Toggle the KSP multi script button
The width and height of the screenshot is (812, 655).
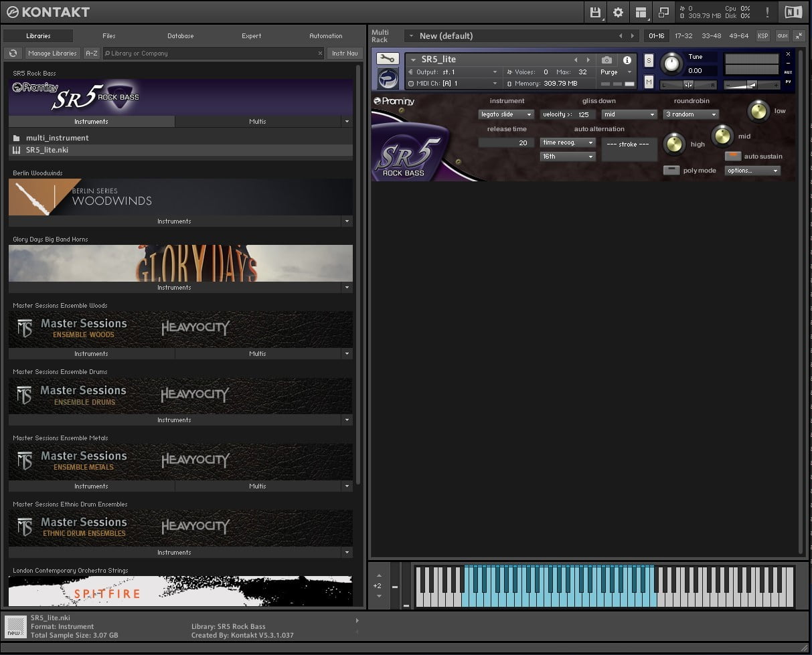pos(763,35)
